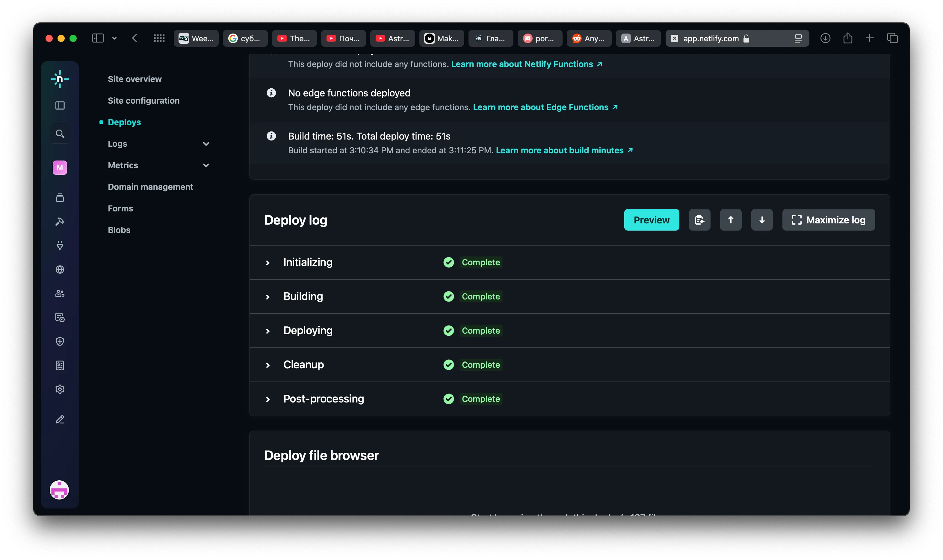Click the Safari back arrow
Viewport: 943px width, 560px height.
pyautogui.click(x=135, y=38)
